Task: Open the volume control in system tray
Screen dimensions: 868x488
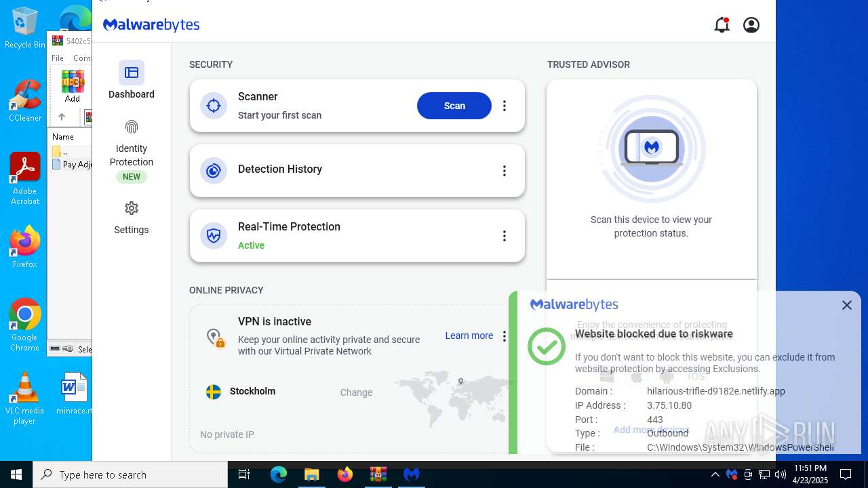Action: click(x=781, y=474)
